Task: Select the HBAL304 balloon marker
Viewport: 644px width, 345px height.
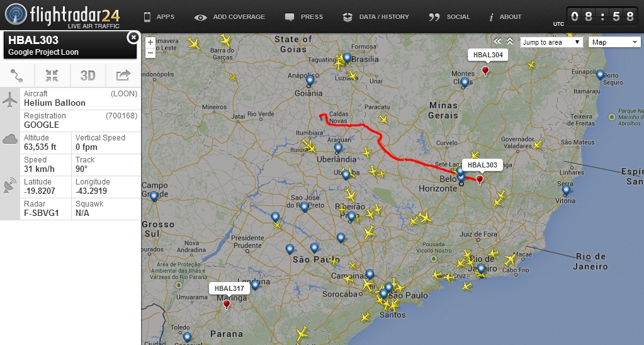Action: coord(485,71)
